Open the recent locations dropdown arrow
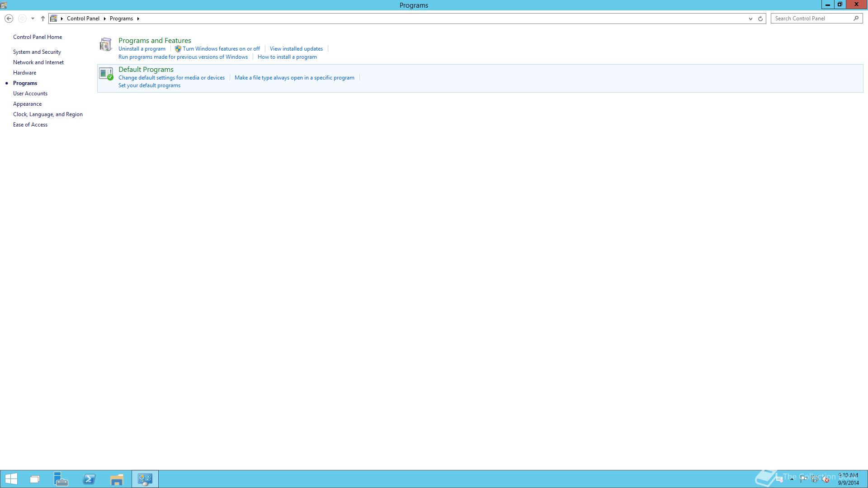The image size is (868, 488). coord(33,19)
